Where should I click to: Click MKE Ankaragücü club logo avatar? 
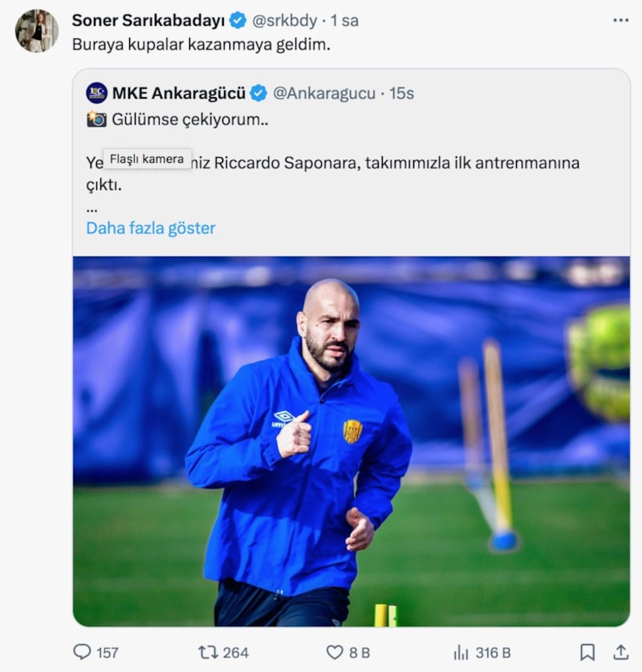click(x=96, y=93)
